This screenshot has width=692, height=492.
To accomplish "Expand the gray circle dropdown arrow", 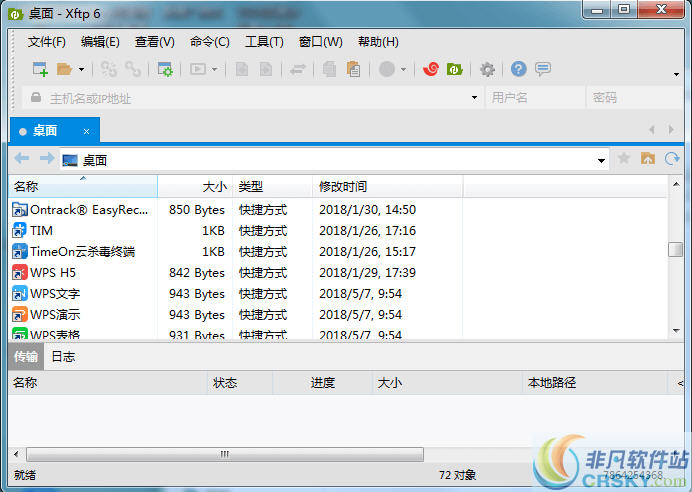I will pos(403,69).
